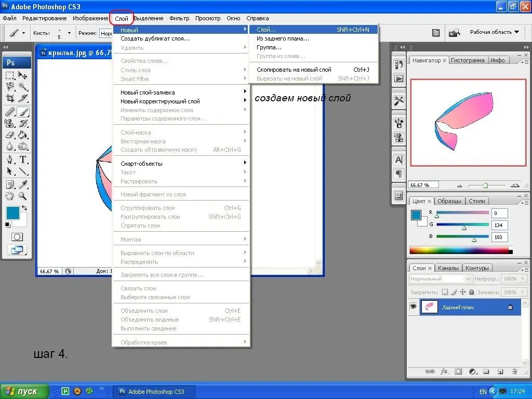Select the Line tool
The width and height of the screenshot is (532, 399).
23,171
